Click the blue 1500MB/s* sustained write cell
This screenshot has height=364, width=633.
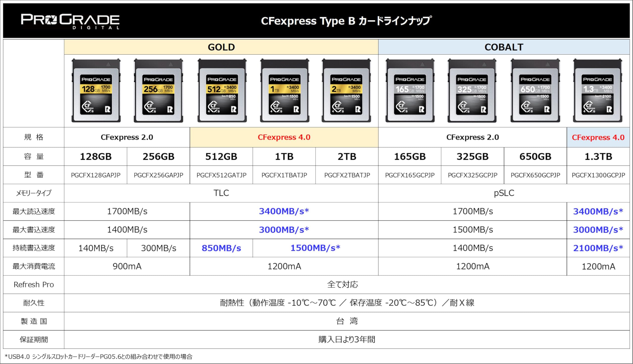point(315,248)
